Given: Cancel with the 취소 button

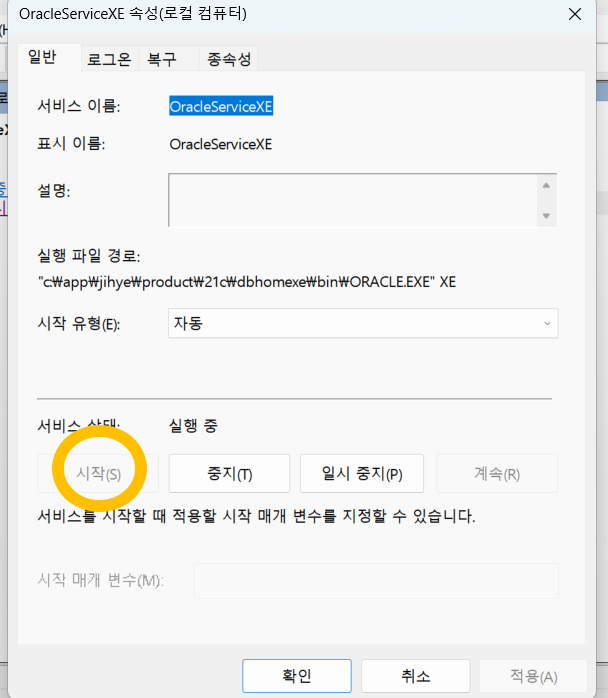Looking at the screenshot, I should 415,676.
